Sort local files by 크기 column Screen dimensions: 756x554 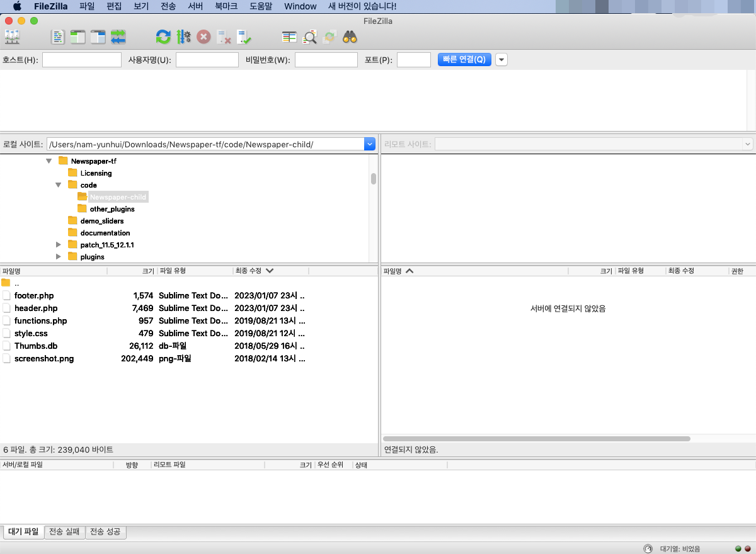coord(132,271)
